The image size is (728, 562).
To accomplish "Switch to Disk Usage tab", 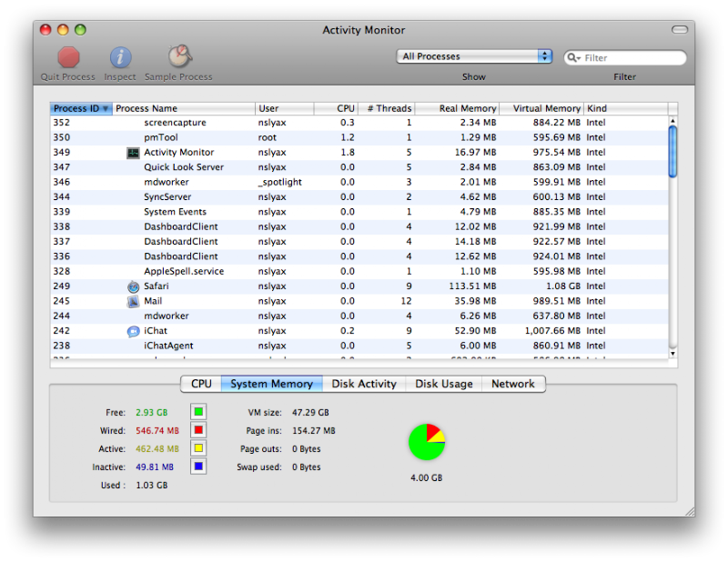I will click(444, 384).
